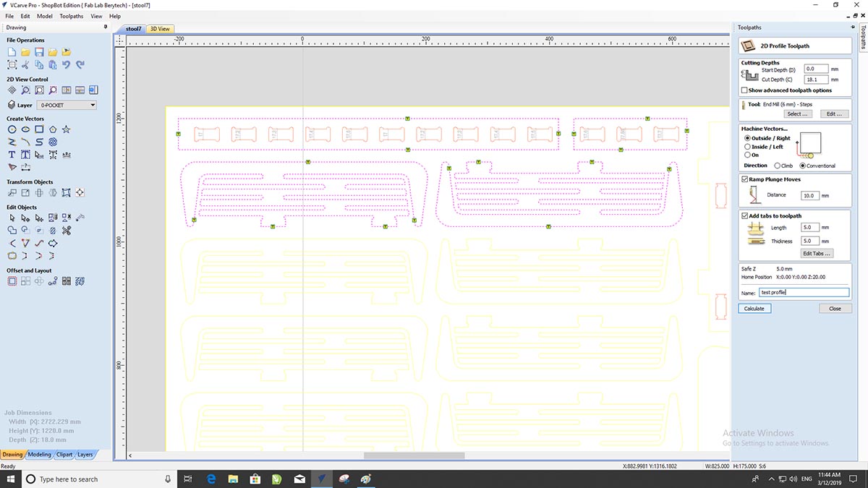Click the Cut scissors icon in File Operations

25,65
